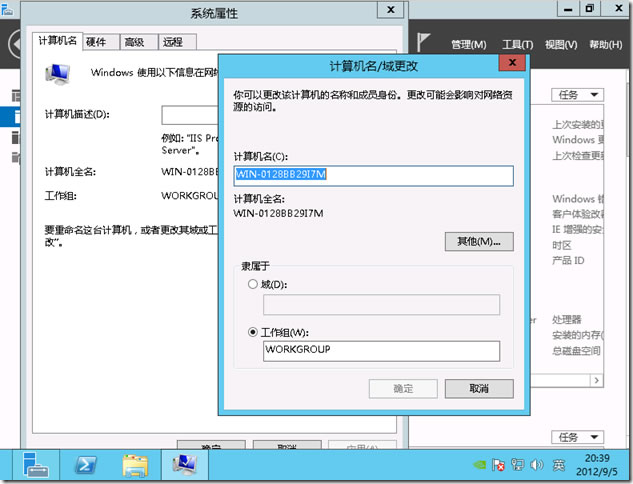Click the 其他(M)... button
The width and height of the screenshot is (633, 484).
(478, 241)
